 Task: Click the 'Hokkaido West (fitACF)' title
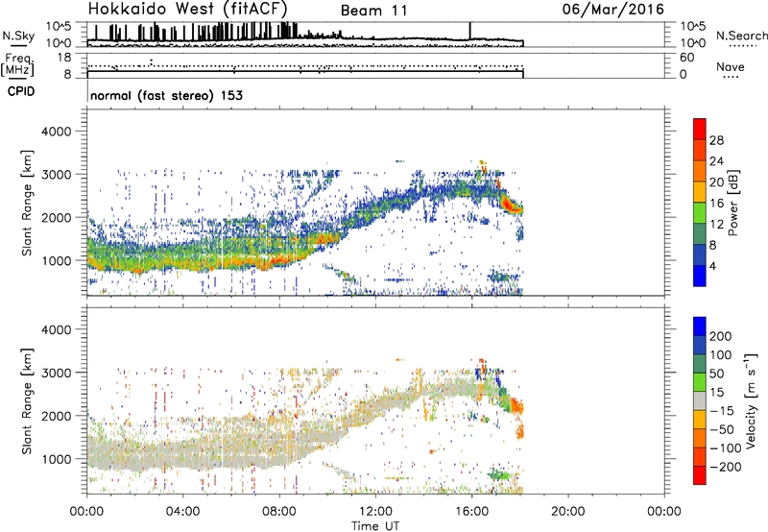pyautogui.click(x=187, y=10)
